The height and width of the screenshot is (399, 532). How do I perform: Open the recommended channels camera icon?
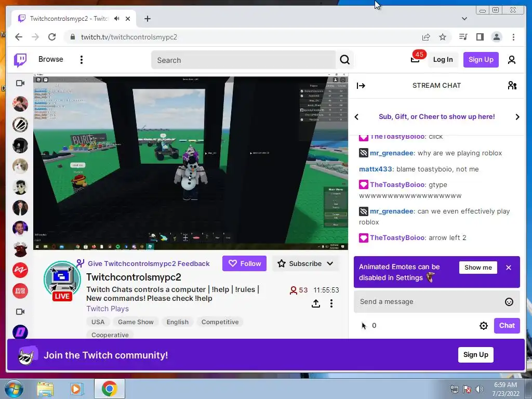[20, 312]
